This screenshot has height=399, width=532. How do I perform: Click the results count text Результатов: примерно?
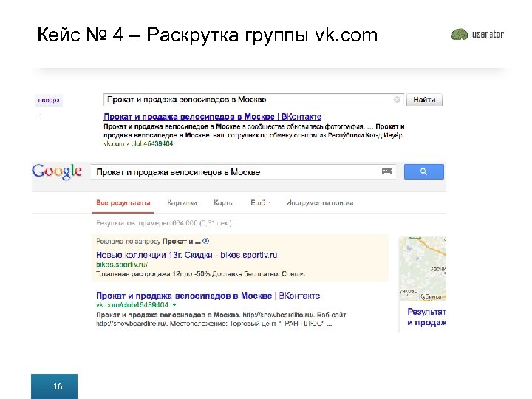point(164,223)
